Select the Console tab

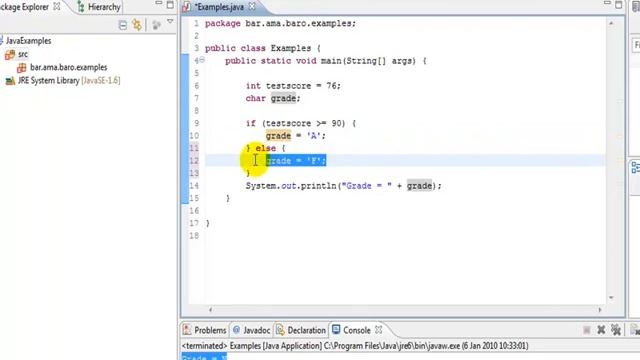click(x=356, y=330)
